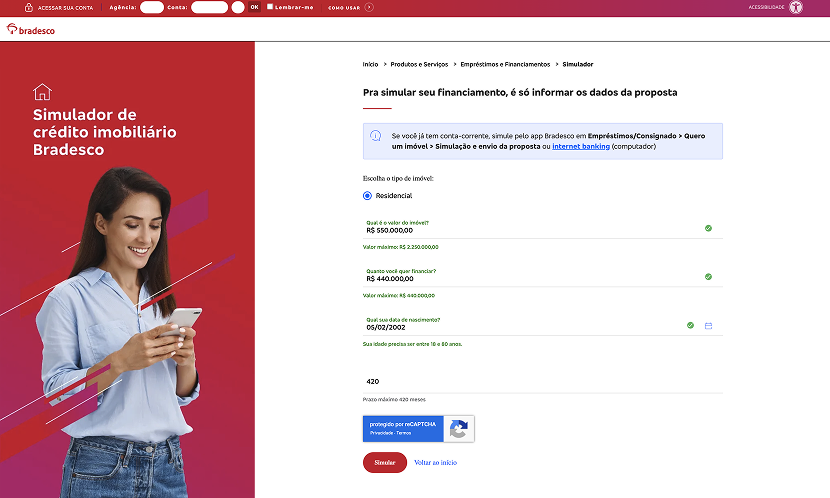Click the info icon in blue notice box
Image resolution: width=830 pixels, height=498 pixels.
pyautogui.click(x=375, y=136)
